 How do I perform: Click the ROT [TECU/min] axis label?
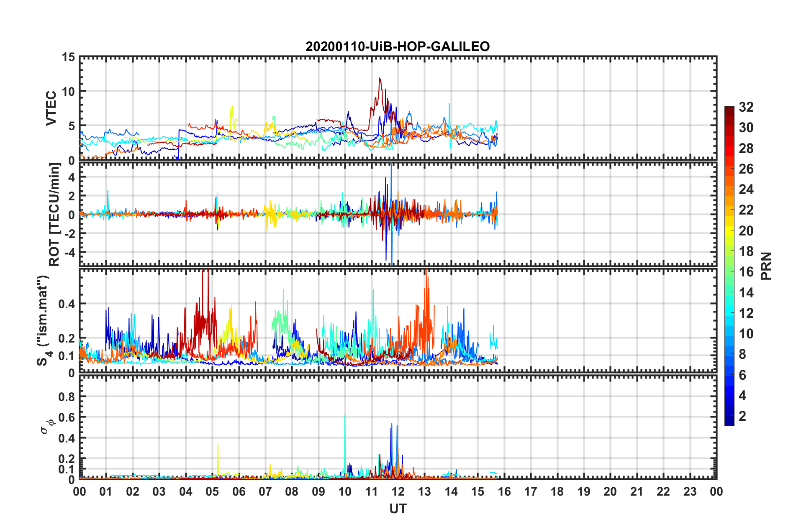(54, 215)
